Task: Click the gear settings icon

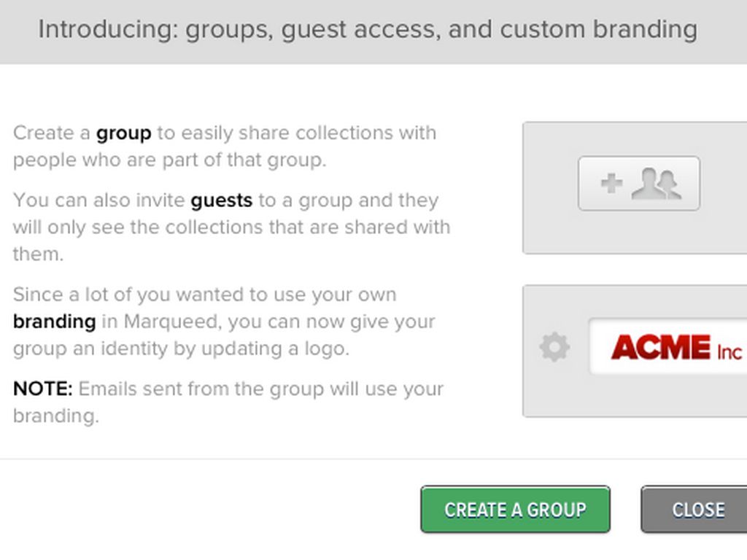Action: point(554,347)
